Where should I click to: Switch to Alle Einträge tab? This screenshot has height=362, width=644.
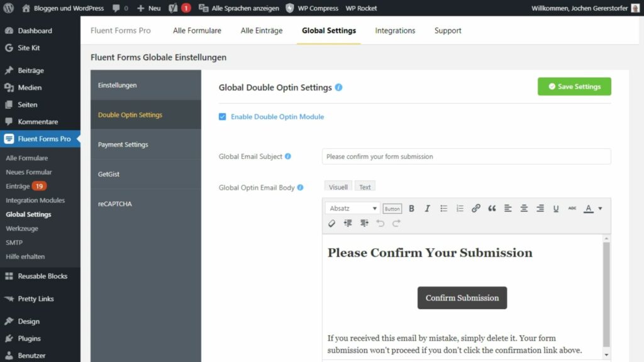[x=261, y=30]
